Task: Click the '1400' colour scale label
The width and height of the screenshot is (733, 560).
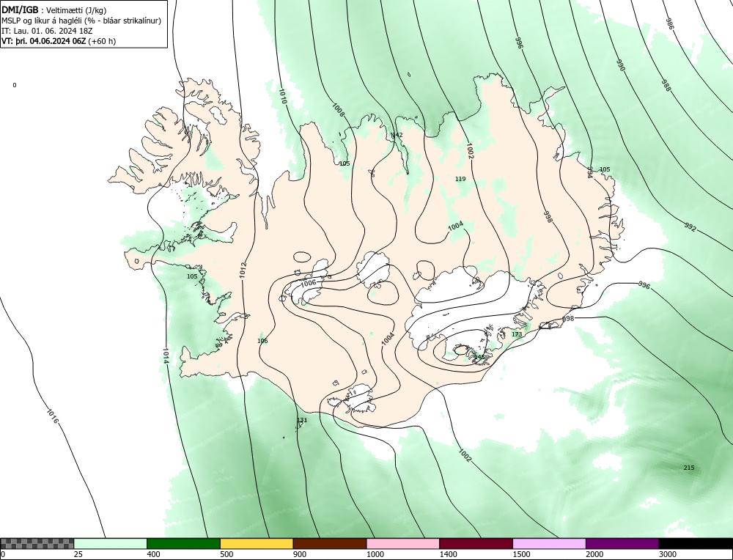Action: [x=449, y=555]
